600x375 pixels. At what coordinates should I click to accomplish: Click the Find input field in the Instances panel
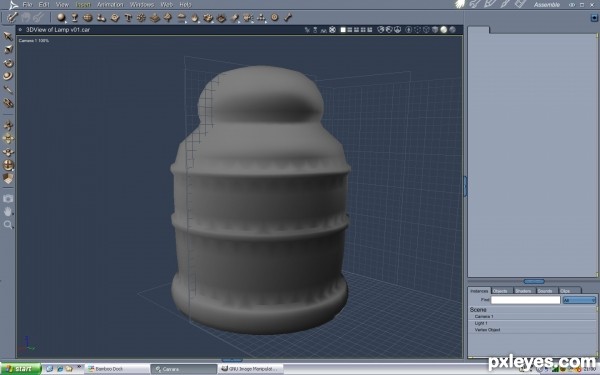(525, 300)
